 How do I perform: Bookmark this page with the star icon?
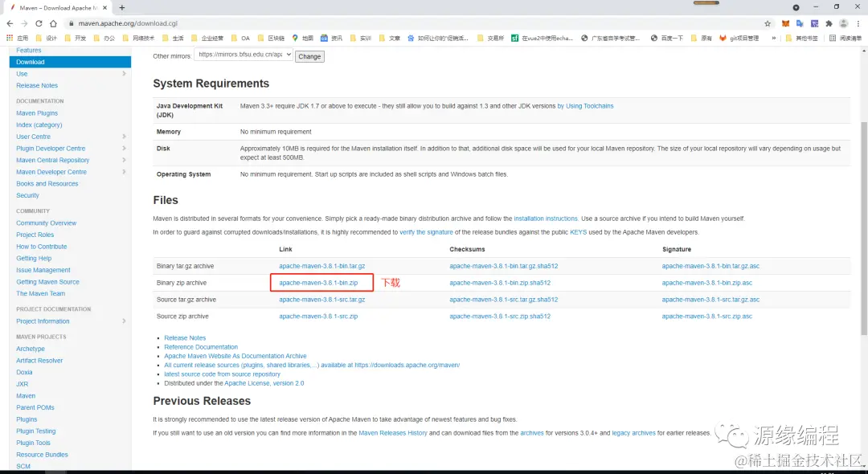pyautogui.click(x=768, y=24)
